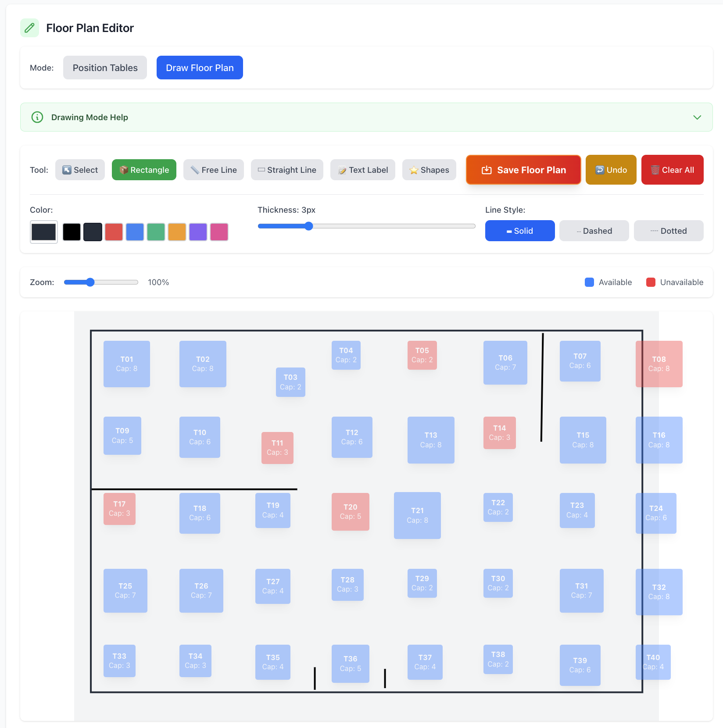723x728 pixels.
Task: Open the current color picker box
Action: (x=44, y=232)
